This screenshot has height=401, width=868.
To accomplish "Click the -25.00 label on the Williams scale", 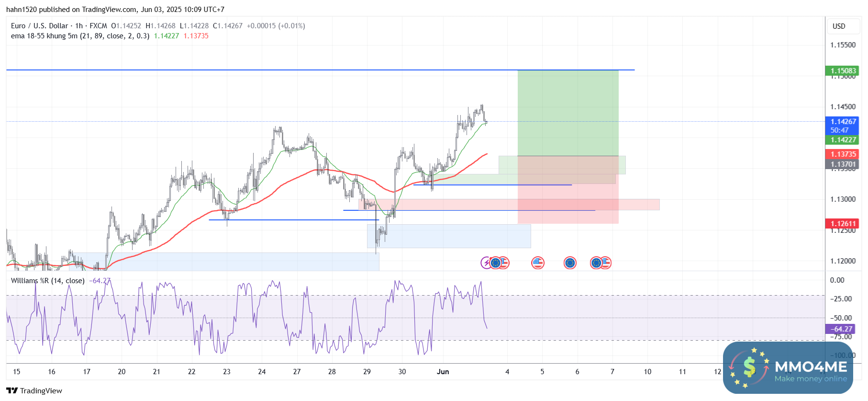I will (841, 299).
